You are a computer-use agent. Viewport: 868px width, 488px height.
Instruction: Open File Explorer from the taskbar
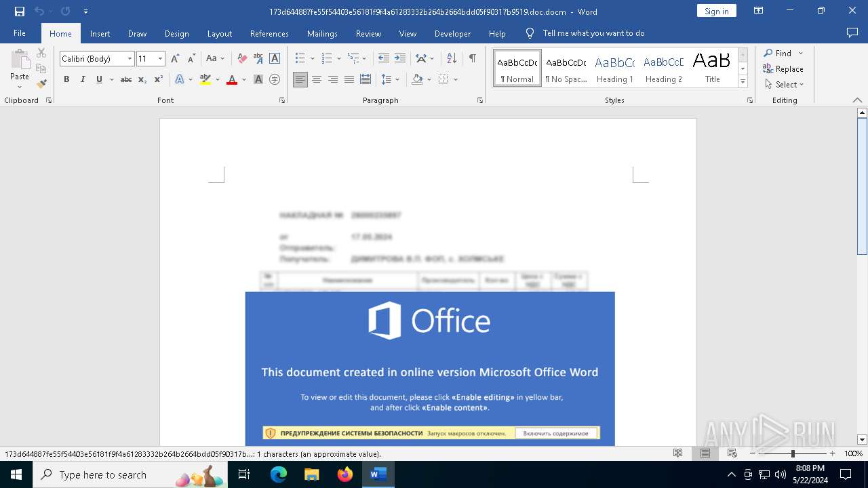[311, 474]
